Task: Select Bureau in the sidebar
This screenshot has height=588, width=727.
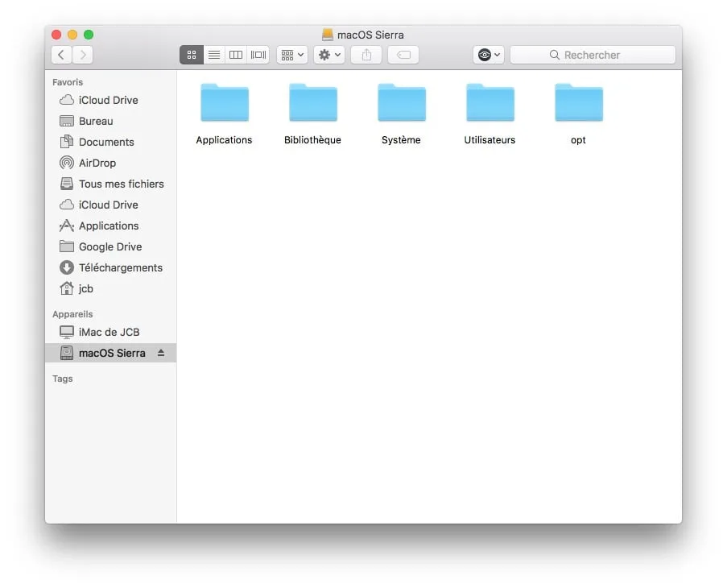Action: [110, 121]
